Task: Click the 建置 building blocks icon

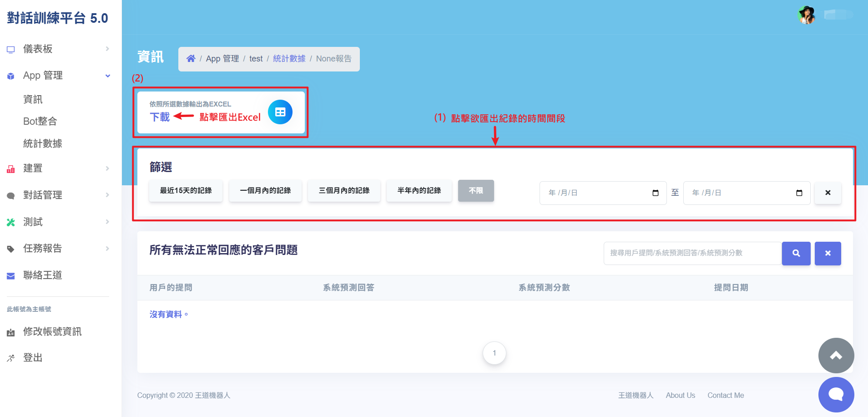Action: coord(11,169)
